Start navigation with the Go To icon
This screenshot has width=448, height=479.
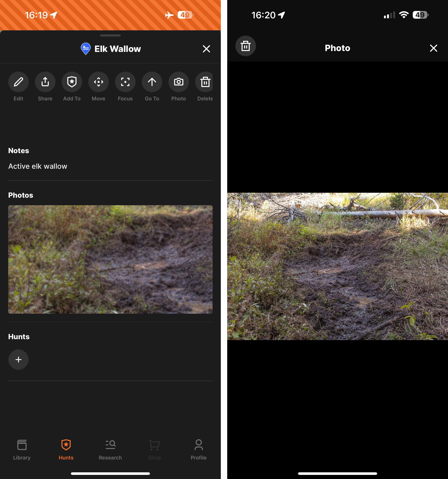[x=152, y=82]
